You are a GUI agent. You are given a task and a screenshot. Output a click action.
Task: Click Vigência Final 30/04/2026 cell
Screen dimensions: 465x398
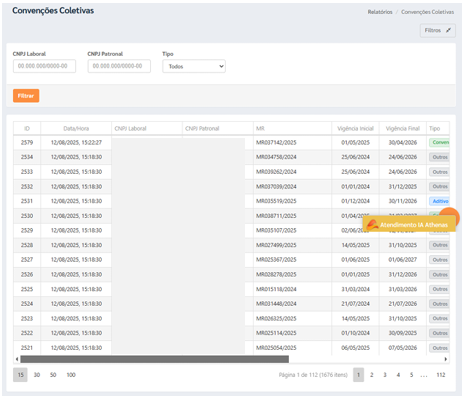point(403,143)
